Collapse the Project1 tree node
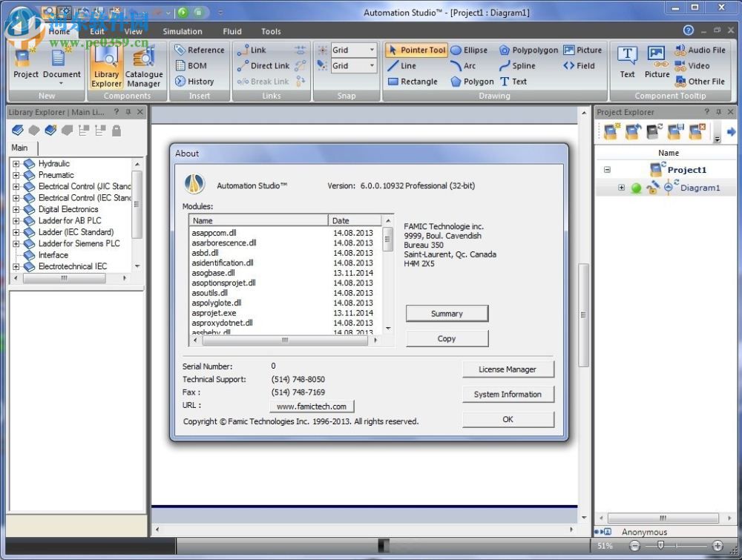Screen dimensions: 742x560 click(607, 169)
